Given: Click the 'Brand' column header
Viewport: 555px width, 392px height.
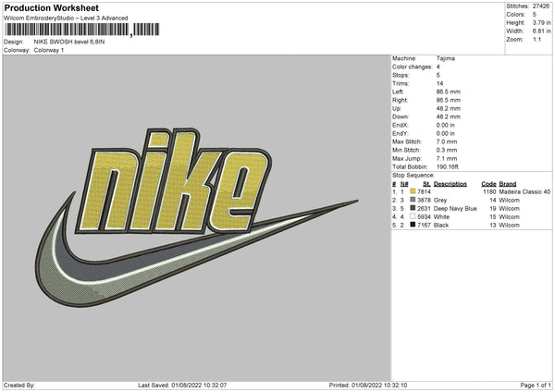Looking at the screenshot, I should click(x=508, y=184).
